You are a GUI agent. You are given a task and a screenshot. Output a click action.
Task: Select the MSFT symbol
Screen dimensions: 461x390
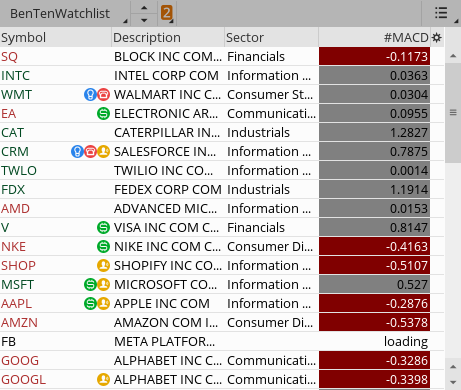(17, 285)
